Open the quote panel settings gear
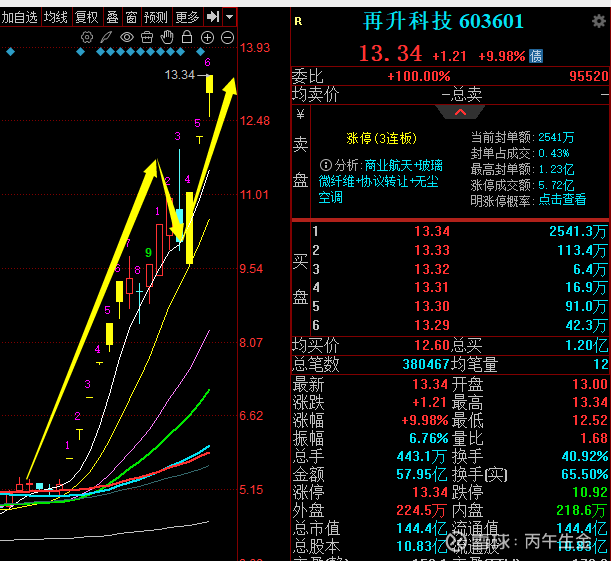The height and width of the screenshot is (561, 611). [599, 21]
